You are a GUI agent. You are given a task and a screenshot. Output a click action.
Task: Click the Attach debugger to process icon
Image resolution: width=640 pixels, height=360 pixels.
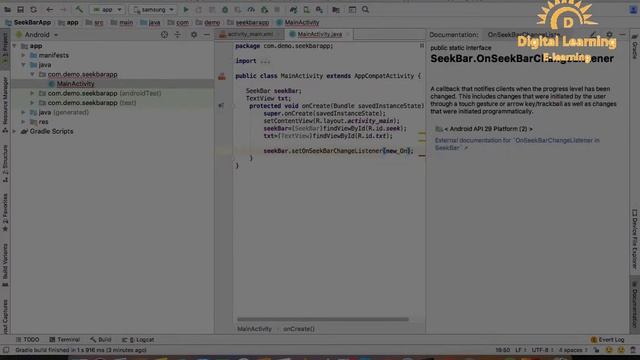(264, 9)
